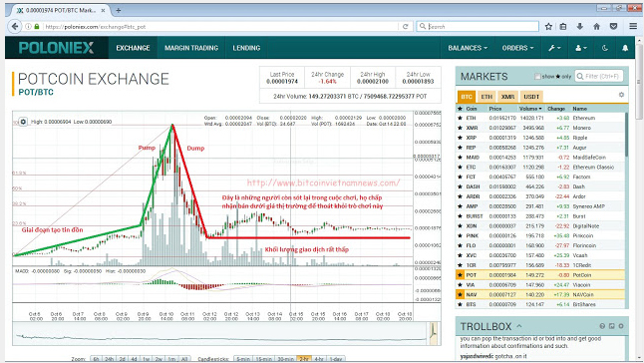644x363 pixels.
Task: Open the chart settings gear icon
Action: [x=23, y=122]
